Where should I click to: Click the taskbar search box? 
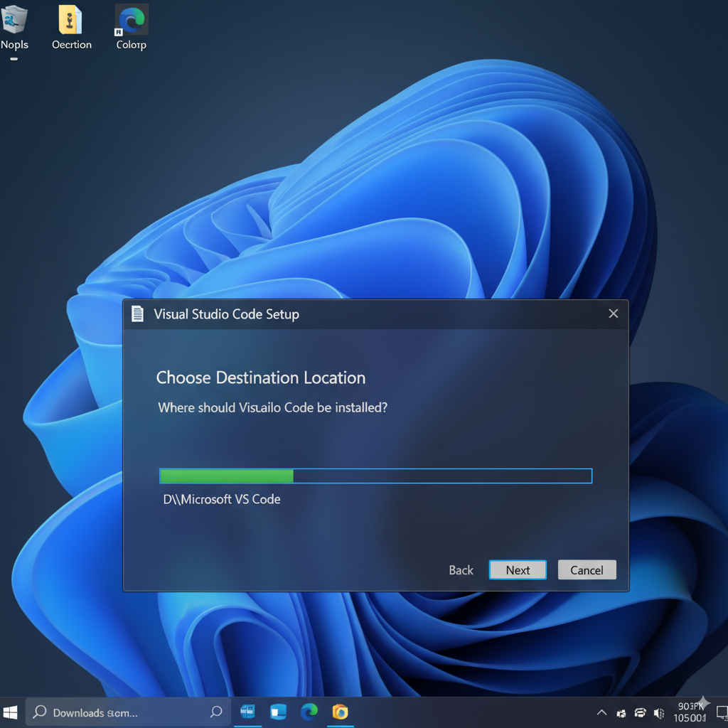click(128, 712)
